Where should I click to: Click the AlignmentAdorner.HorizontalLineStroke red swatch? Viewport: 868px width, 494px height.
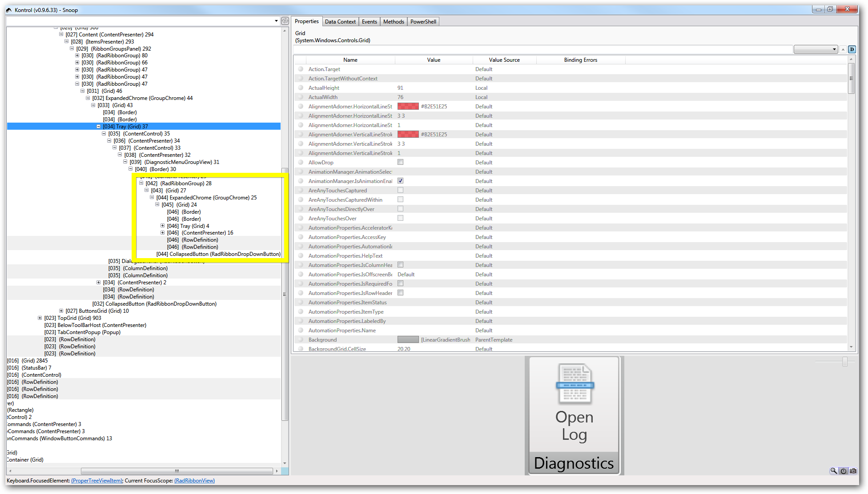pyautogui.click(x=408, y=107)
